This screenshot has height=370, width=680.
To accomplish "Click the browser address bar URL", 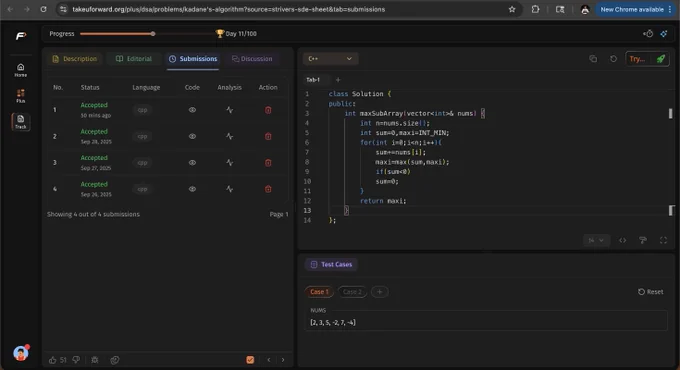I will pyautogui.click(x=229, y=9).
